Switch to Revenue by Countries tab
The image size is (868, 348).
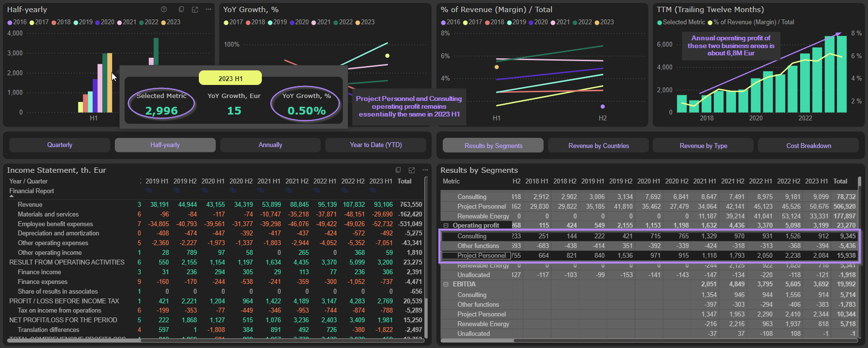[x=598, y=146]
